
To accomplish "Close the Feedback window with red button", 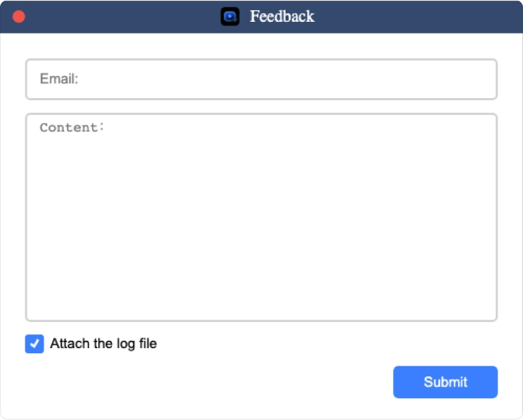I will point(19,17).
